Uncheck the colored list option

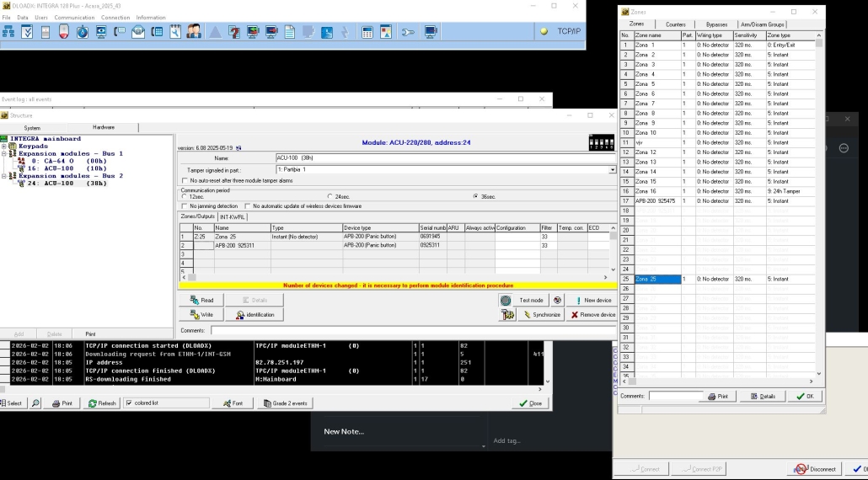click(x=128, y=403)
